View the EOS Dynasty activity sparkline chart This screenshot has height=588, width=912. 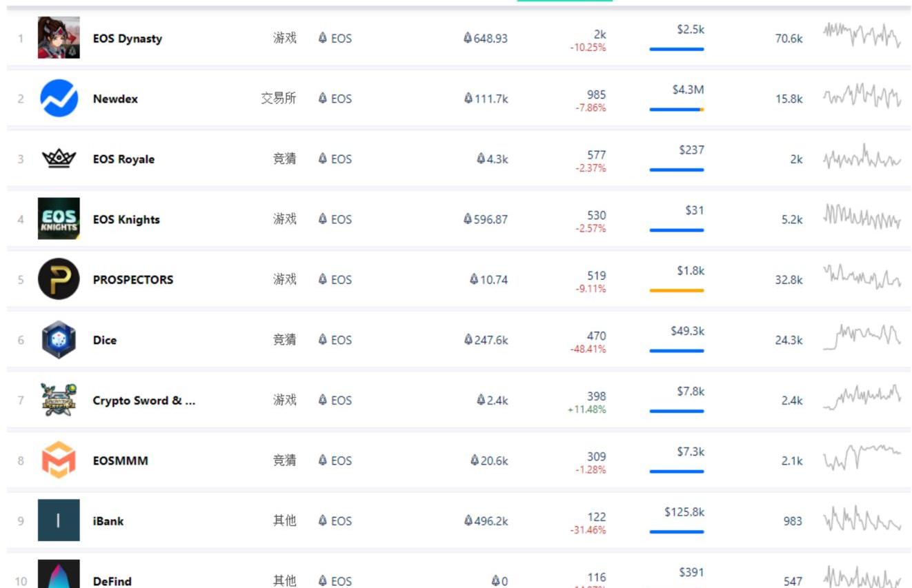pos(862,36)
